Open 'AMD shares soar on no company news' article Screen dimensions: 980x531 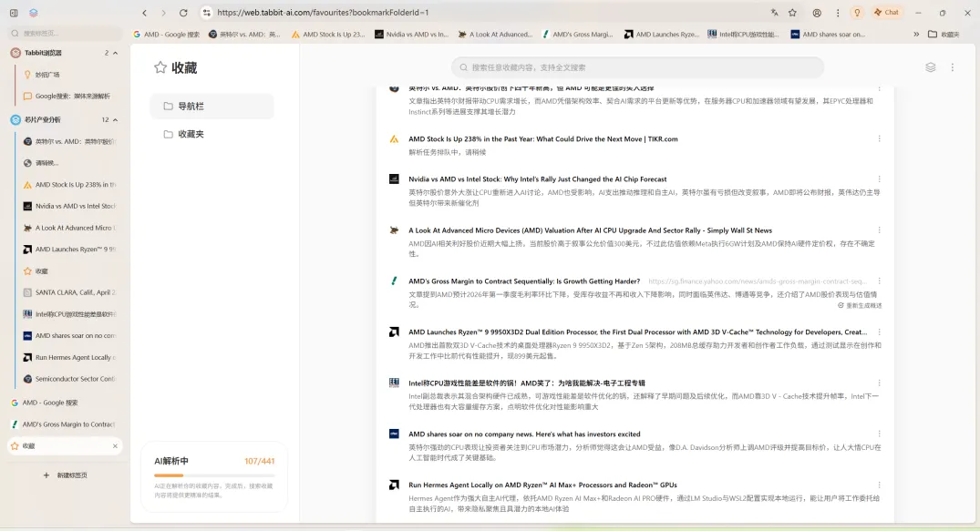pos(524,434)
